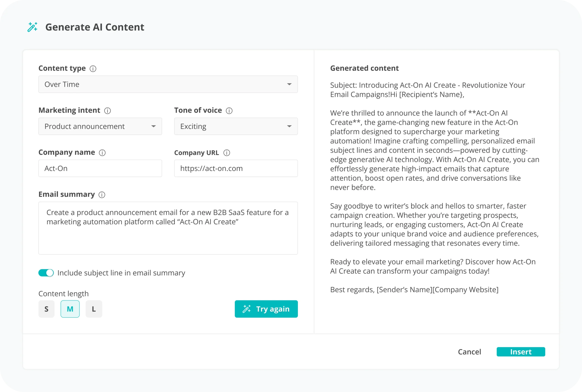Click the info icon beside Company name
This screenshot has height=392, width=582.
[x=102, y=153]
